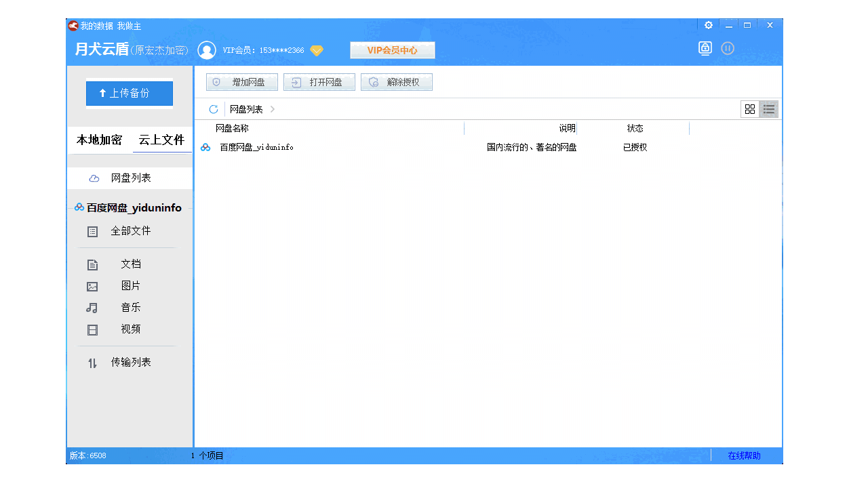
Task: Select the 百度网盘_yiduninfo row in the list
Action: [x=256, y=147]
